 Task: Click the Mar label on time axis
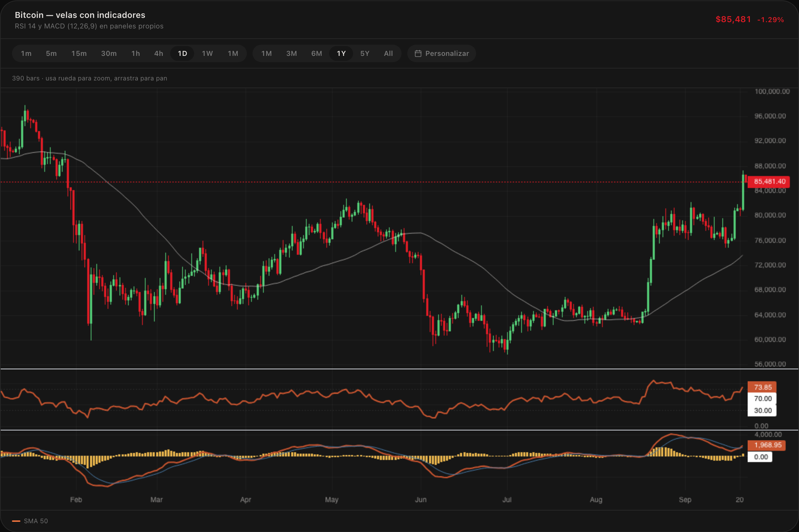[156, 500]
